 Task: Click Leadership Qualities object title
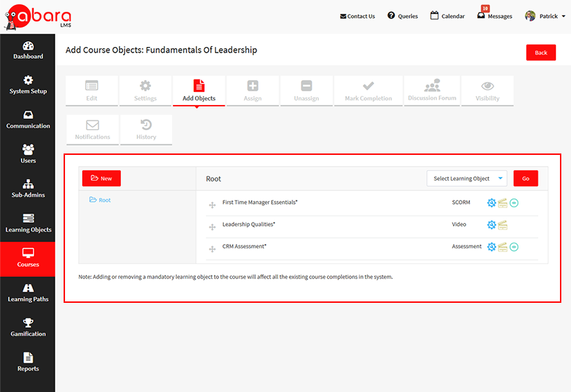(249, 224)
